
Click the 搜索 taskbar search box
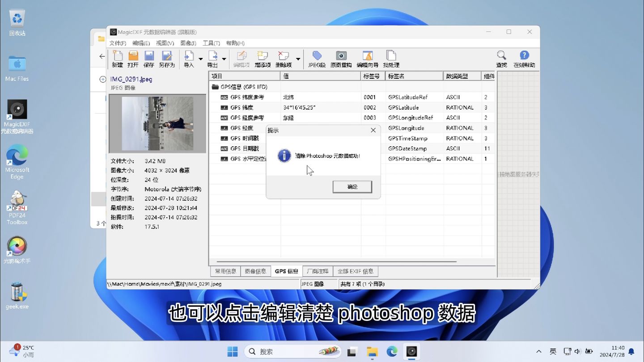pyautogui.click(x=292, y=352)
